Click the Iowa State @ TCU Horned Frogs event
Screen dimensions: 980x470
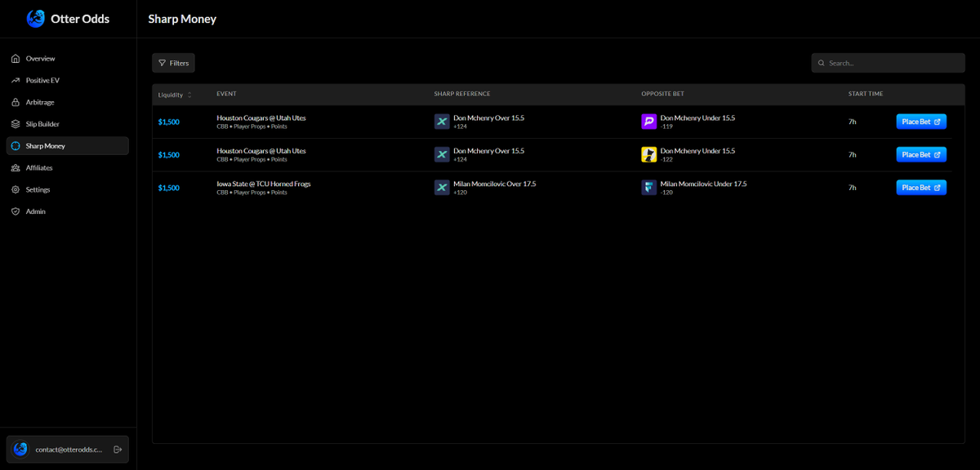click(x=264, y=184)
